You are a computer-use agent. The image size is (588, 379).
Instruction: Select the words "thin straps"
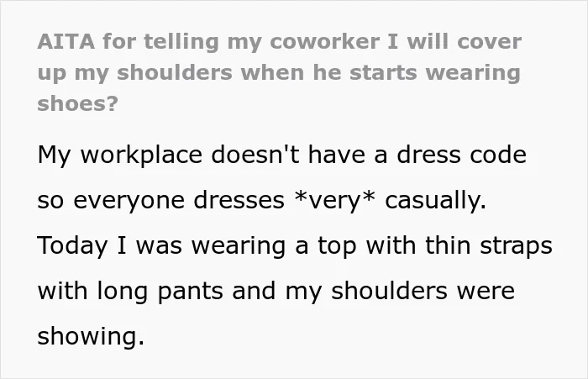point(489,246)
